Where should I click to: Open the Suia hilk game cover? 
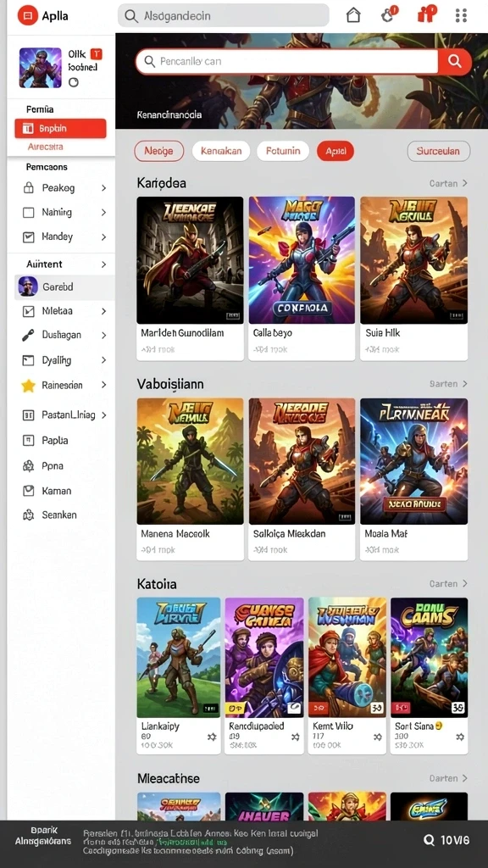click(413, 260)
